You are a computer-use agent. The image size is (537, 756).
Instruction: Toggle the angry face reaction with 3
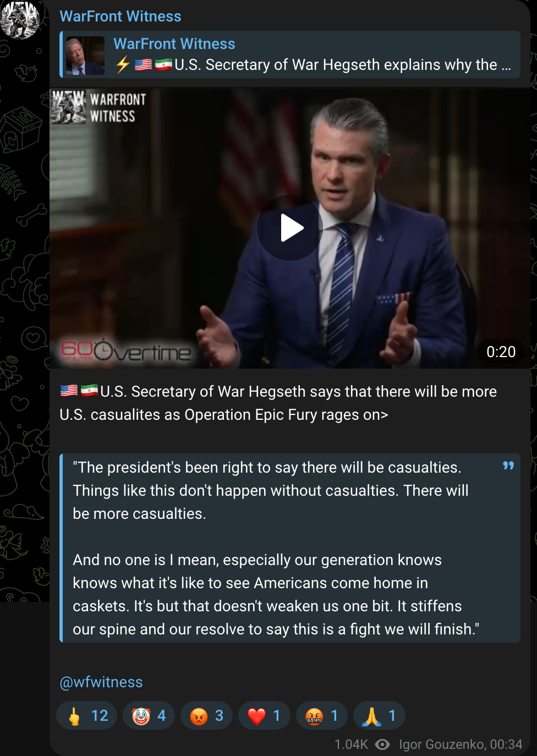(206, 715)
